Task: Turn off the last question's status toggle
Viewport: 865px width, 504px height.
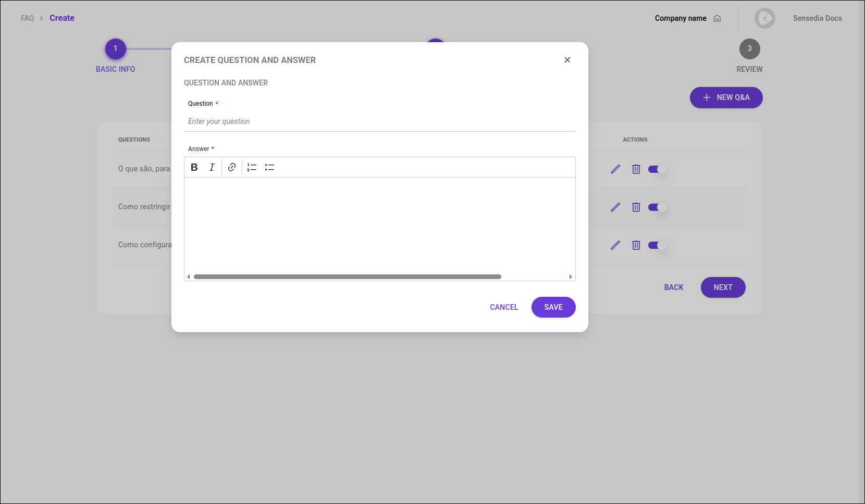Action: 658,245
